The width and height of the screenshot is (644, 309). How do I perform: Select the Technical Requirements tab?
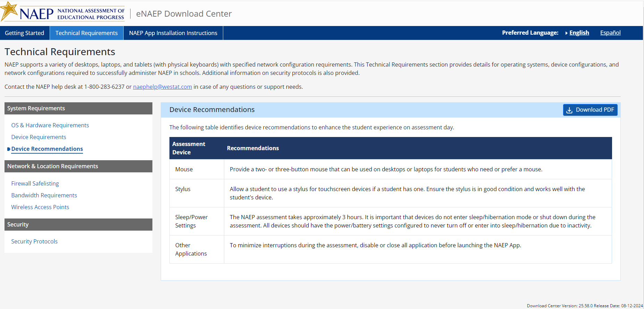click(86, 33)
